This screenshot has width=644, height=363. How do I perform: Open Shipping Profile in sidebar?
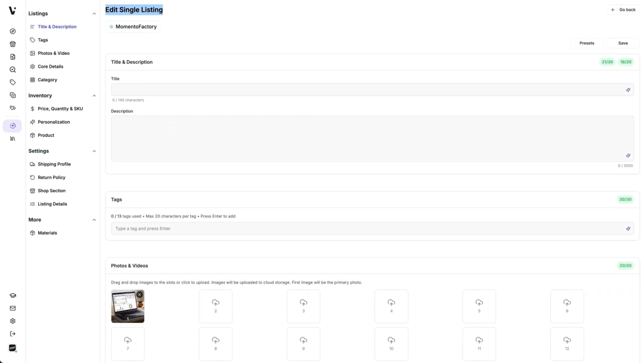54,164
